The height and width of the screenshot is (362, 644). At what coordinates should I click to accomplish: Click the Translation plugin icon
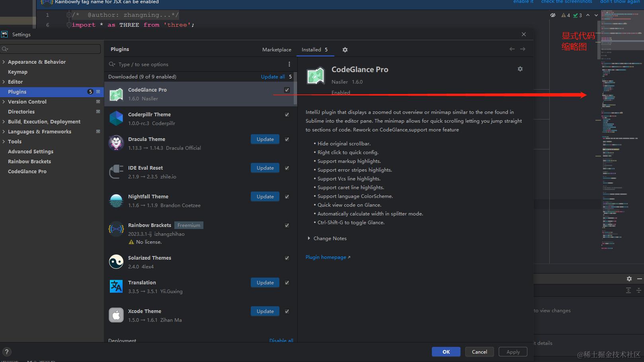click(116, 287)
